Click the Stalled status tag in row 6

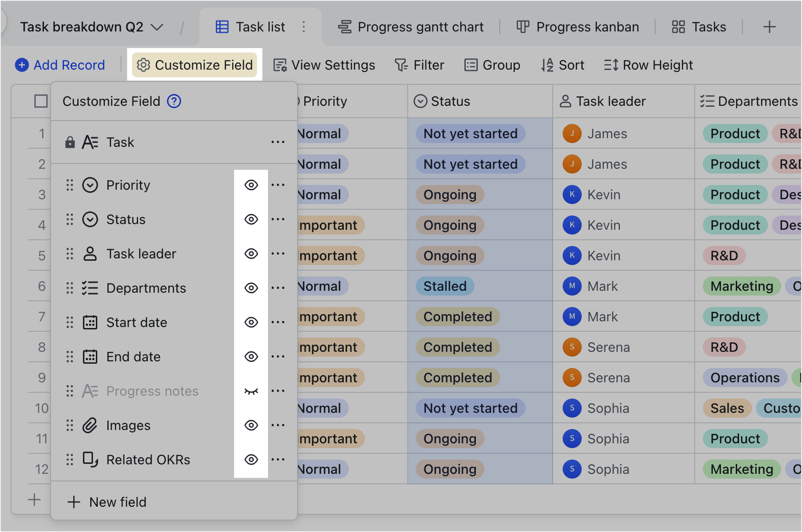click(x=445, y=286)
